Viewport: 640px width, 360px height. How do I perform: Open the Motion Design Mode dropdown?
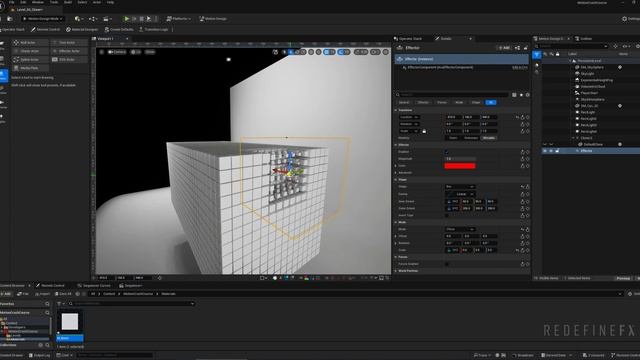[x=43, y=19]
